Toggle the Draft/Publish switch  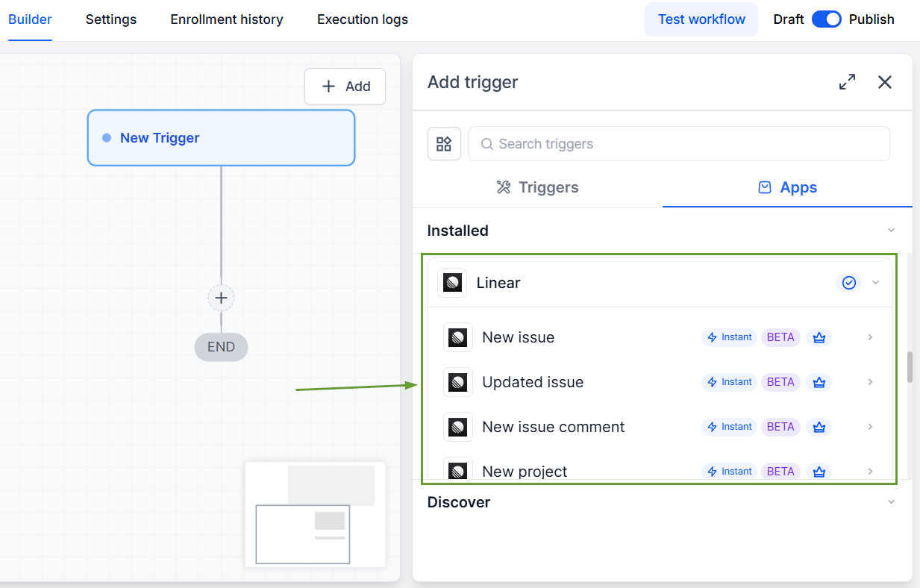click(826, 19)
